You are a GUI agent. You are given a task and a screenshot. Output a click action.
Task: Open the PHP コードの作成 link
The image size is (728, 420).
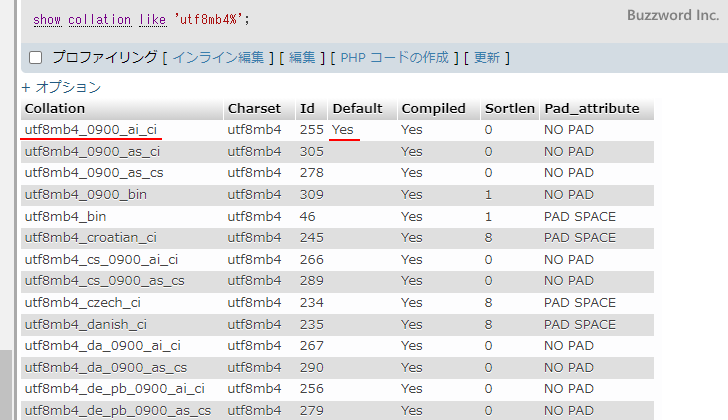(x=395, y=58)
